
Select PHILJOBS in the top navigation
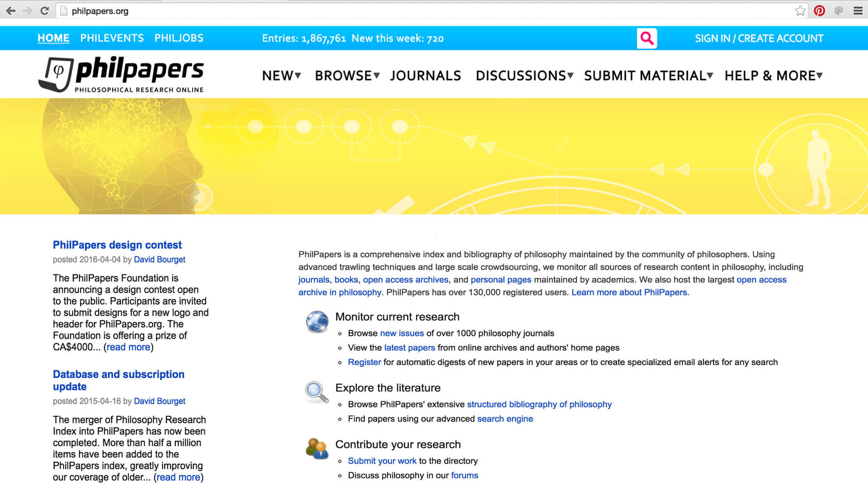178,38
